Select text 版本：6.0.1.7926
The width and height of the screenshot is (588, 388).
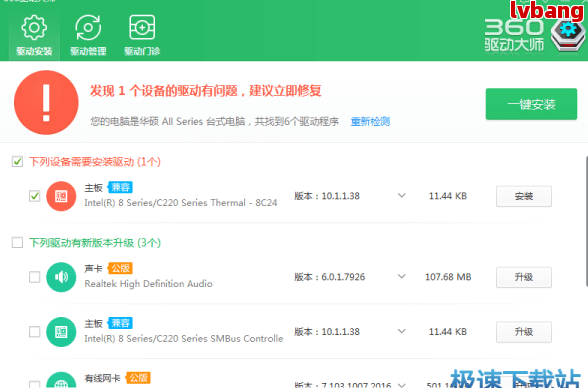[329, 277]
